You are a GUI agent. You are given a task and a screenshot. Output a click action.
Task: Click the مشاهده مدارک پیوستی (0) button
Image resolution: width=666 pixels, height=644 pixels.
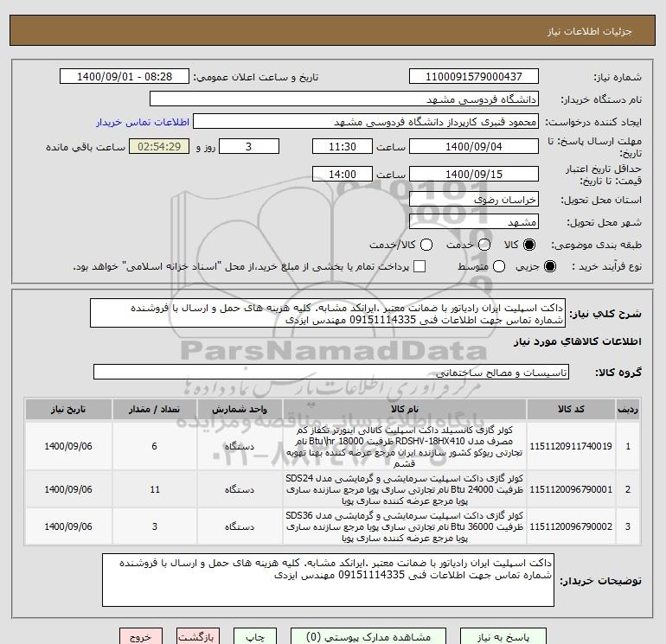[368, 636]
